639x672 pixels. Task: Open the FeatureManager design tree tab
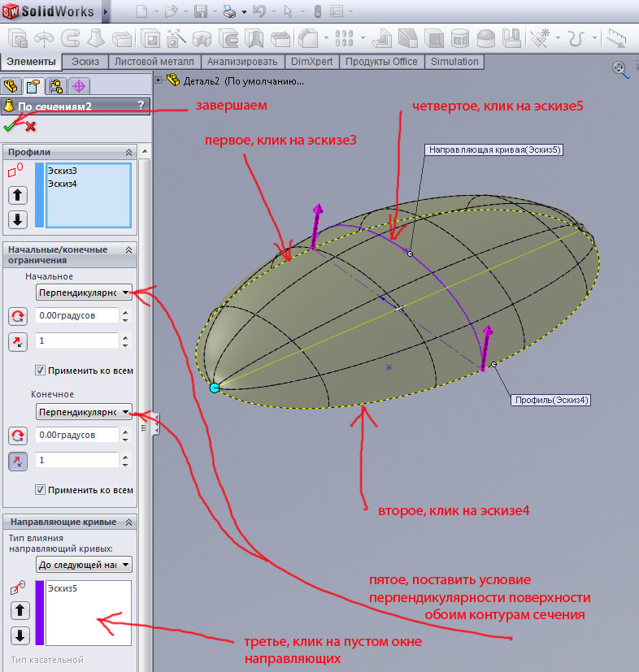click(x=11, y=86)
